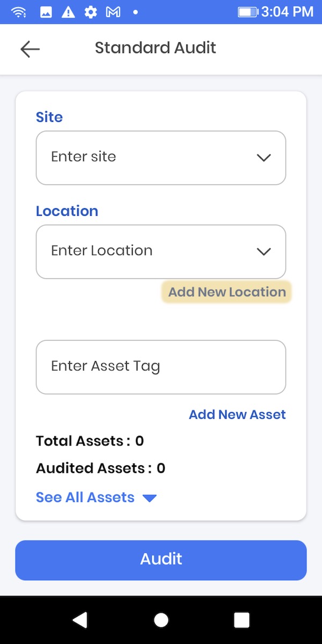Viewport: 322px width, 644px height.
Task: Click the Add New Location link
Action: pyautogui.click(x=226, y=292)
